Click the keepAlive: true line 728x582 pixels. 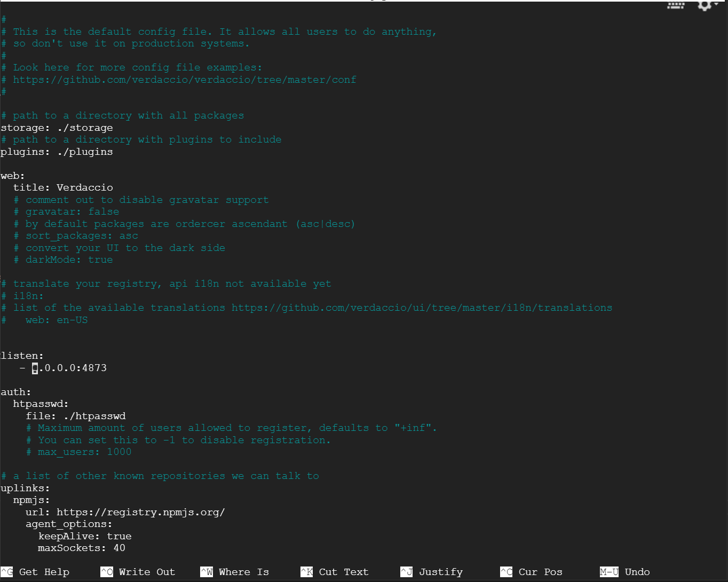tap(85, 536)
